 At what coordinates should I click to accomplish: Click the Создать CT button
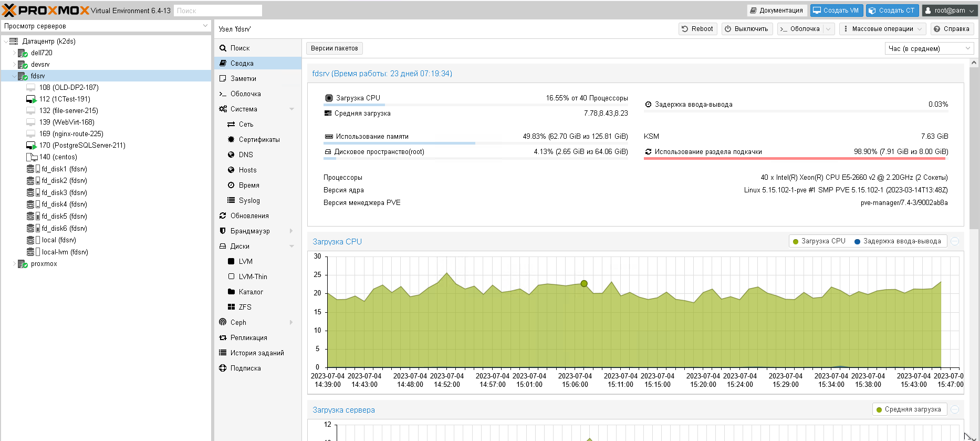[x=892, y=11]
